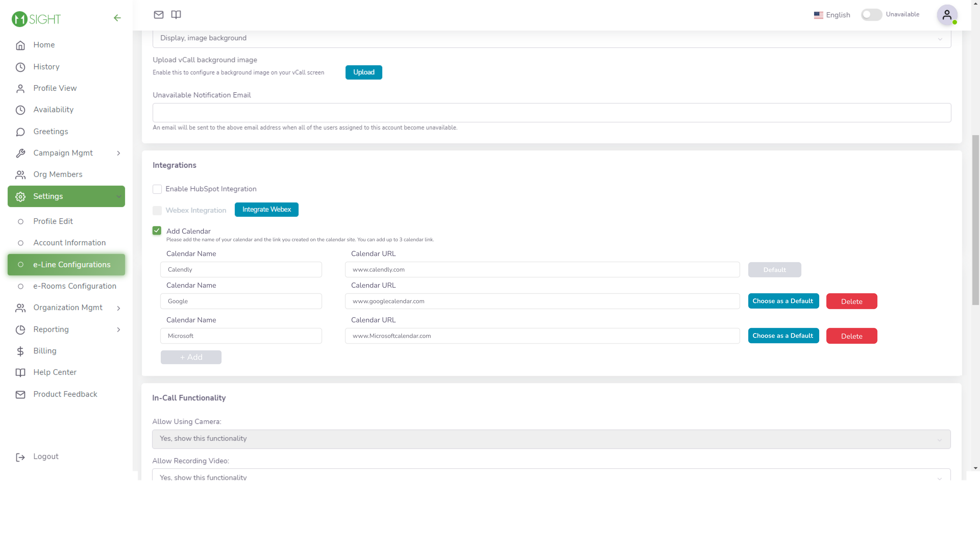This screenshot has width=980, height=558.
Task: Choose Google calendar as a default
Action: (x=783, y=301)
